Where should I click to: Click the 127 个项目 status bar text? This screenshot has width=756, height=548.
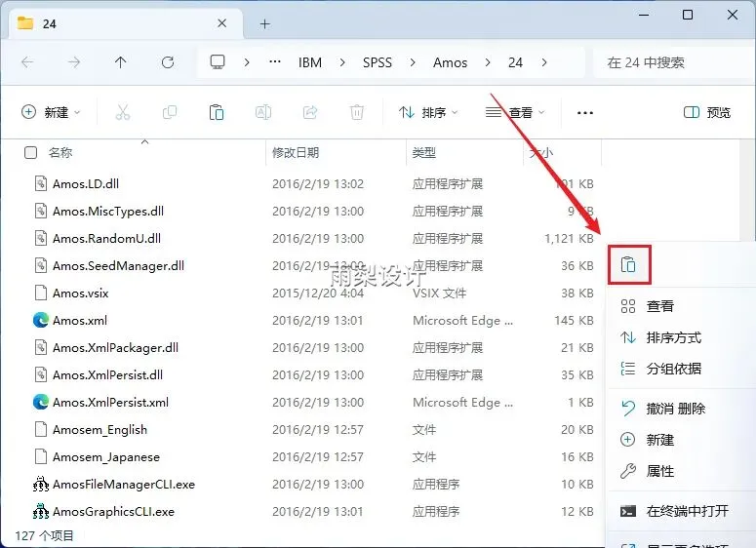pos(44,535)
